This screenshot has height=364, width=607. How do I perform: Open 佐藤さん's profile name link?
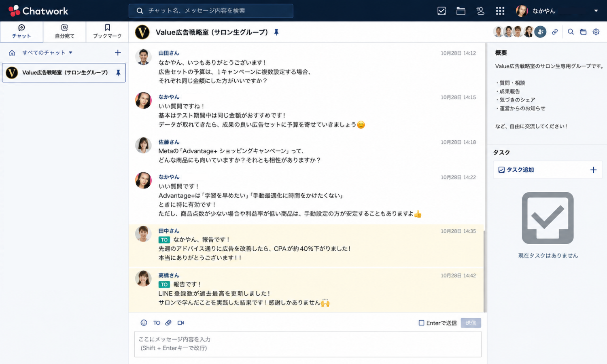tap(169, 142)
